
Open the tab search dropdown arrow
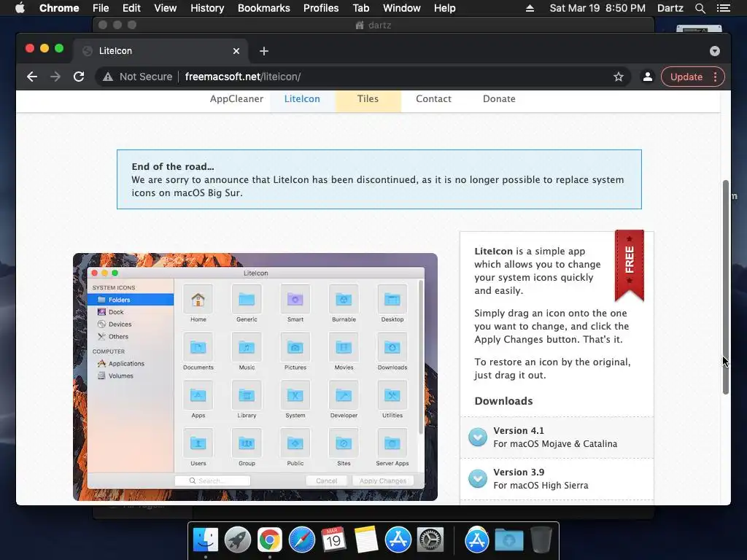[x=715, y=51]
